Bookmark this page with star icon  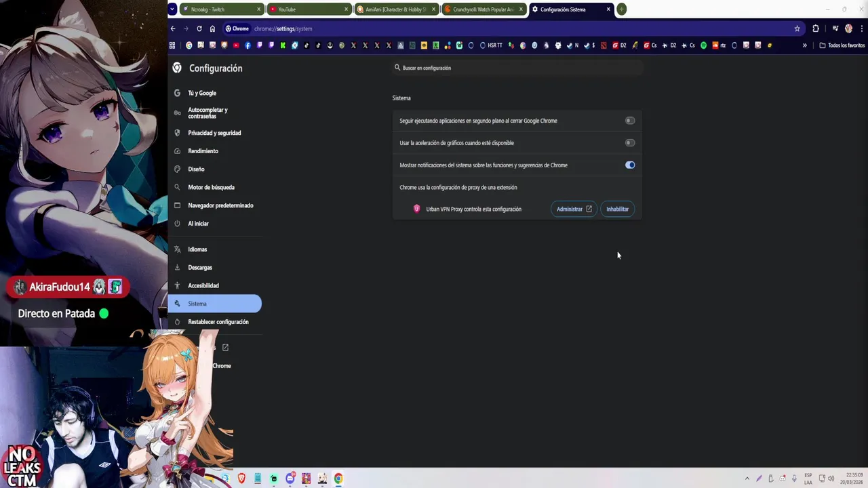[x=797, y=28]
